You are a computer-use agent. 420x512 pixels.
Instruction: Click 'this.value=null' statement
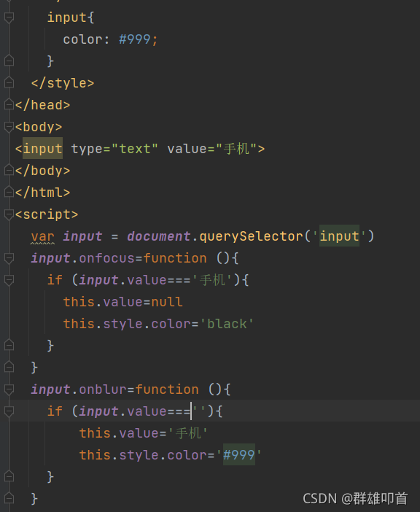122,302
